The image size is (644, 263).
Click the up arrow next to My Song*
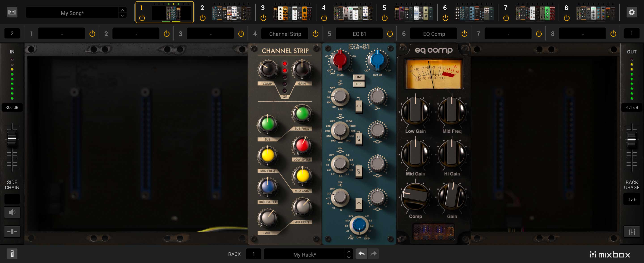pyautogui.click(x=122, y=9)
